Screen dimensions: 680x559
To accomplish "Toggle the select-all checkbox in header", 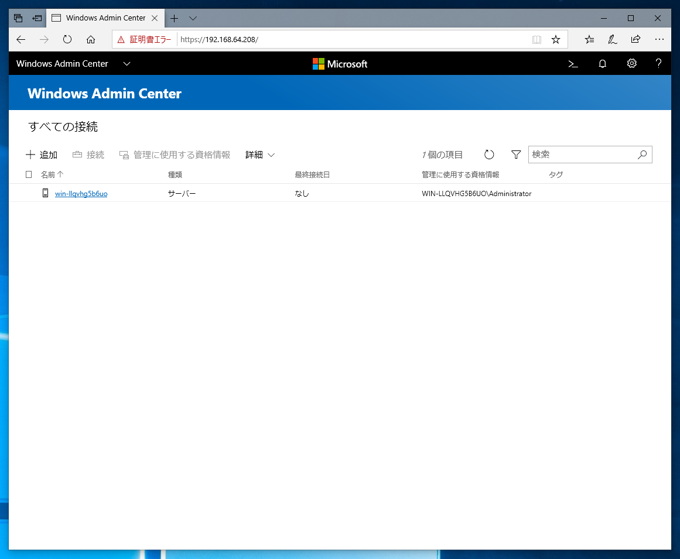I will click(x=29, y=175).
